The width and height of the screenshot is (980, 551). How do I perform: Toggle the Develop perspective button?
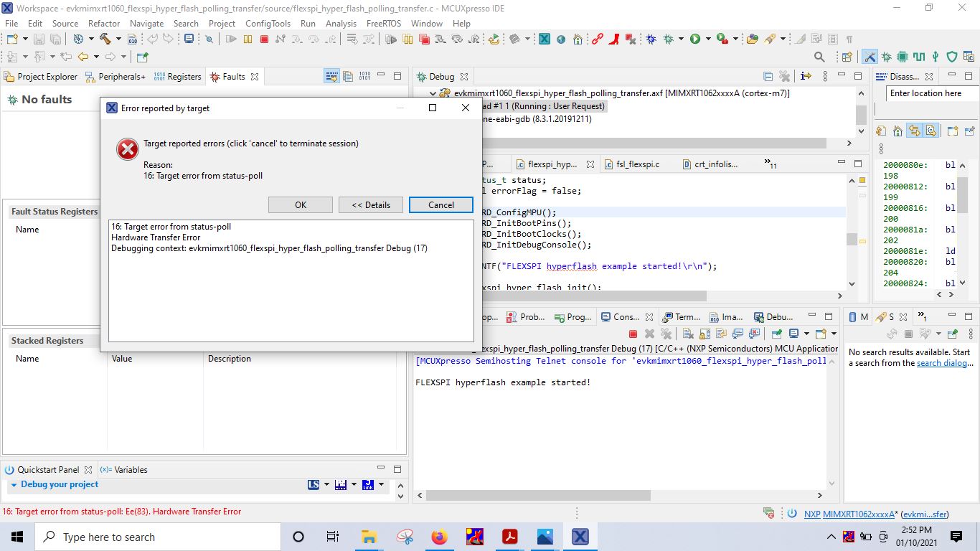tap(870, 57)
